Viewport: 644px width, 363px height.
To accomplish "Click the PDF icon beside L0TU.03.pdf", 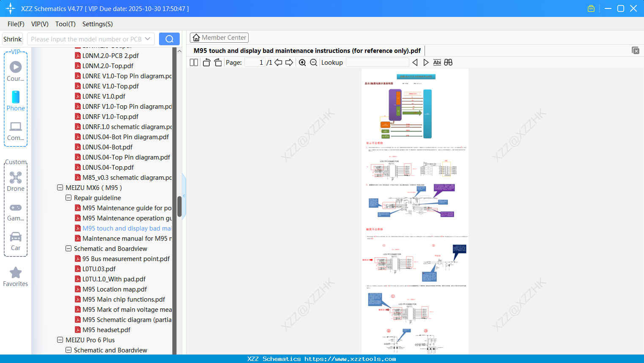I will pos(78,269).
